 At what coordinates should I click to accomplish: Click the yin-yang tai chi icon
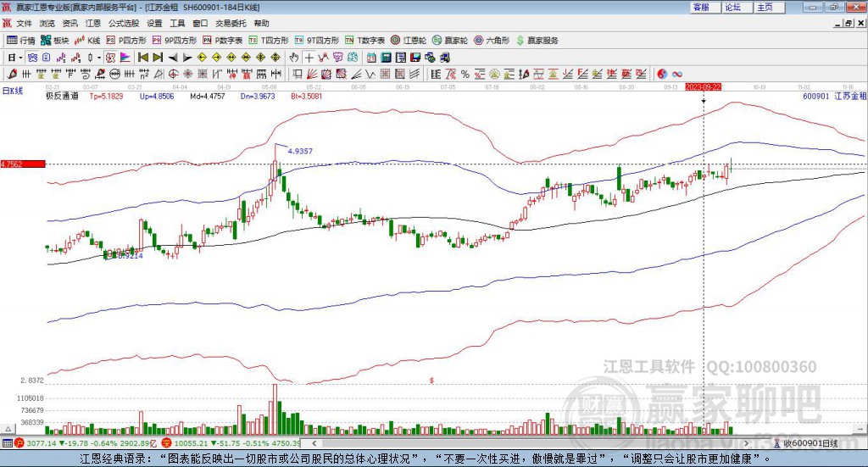click(662, 74)
